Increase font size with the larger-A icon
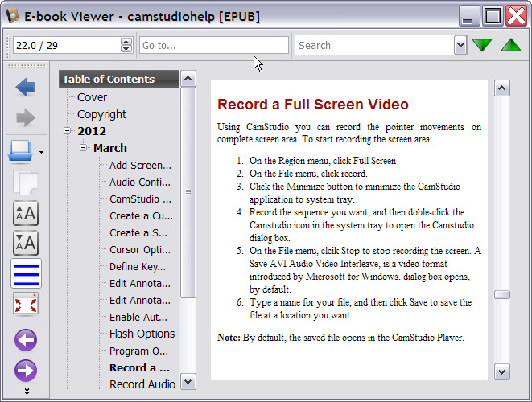The width and height of the screenshot is (532, 402). pos(26,213)
